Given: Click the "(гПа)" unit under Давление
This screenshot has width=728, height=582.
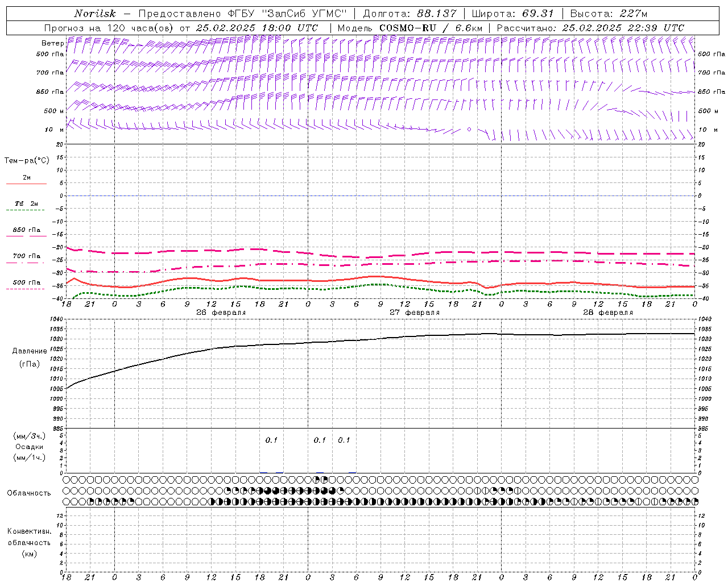Looking at the screenshot, I should click(x=30, y=364).
